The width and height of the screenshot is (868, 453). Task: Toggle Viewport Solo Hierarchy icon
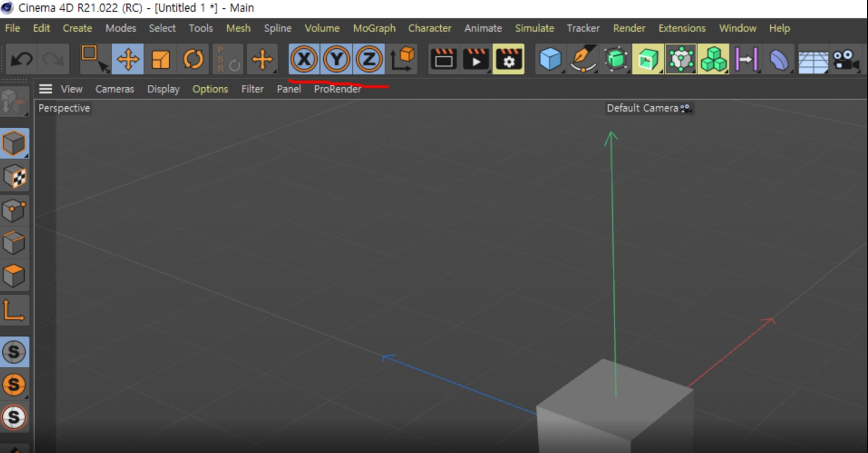pos(14,417)
